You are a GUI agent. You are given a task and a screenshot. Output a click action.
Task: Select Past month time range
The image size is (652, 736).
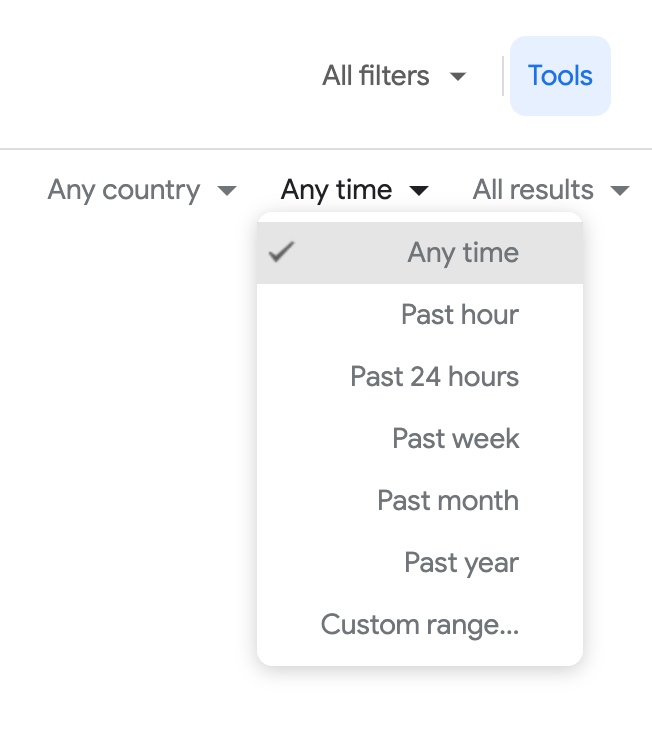(420, 500)
